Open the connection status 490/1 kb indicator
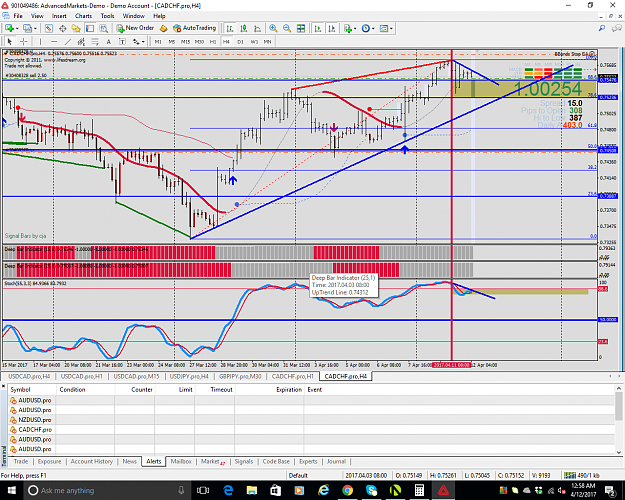Viewport: 625px width, 500px height. coord(582,475)
